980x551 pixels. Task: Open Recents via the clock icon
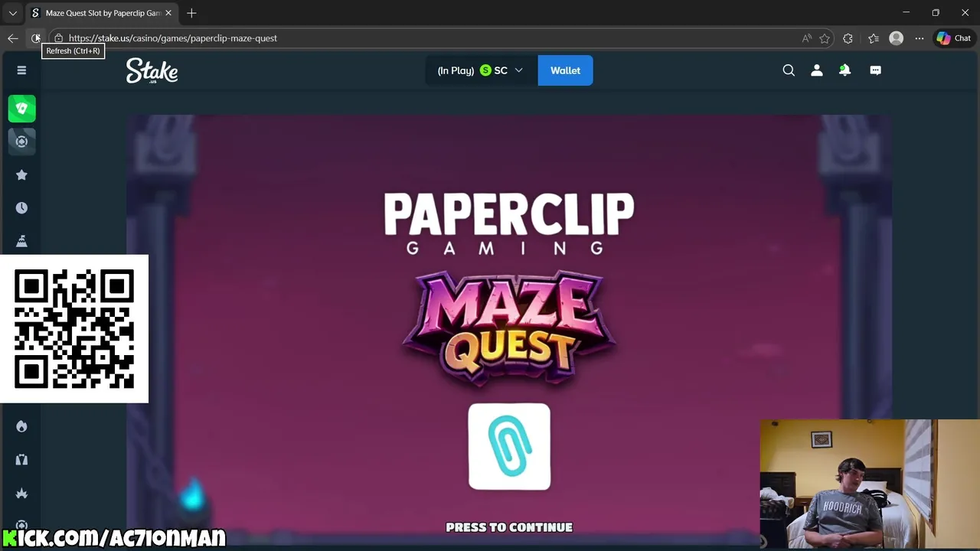21,207
